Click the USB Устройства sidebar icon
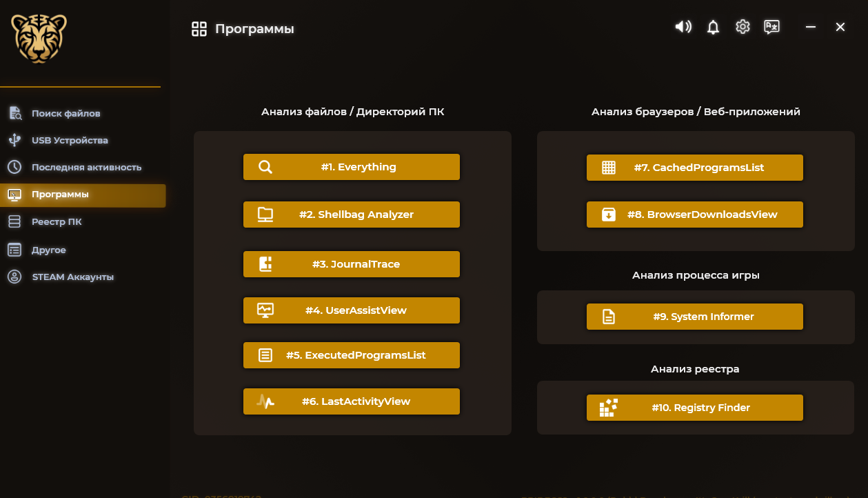The image size is (868, 498). [14, 140]
